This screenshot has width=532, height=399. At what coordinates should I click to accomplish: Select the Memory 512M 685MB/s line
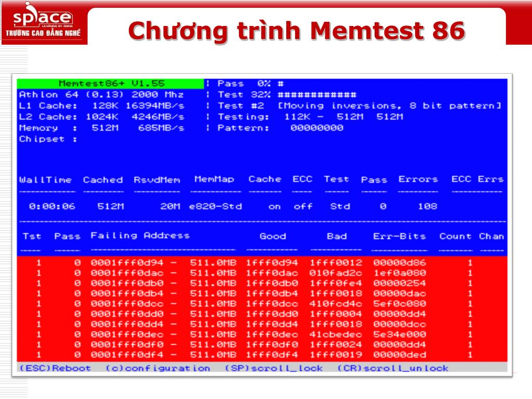pos(101,128)
